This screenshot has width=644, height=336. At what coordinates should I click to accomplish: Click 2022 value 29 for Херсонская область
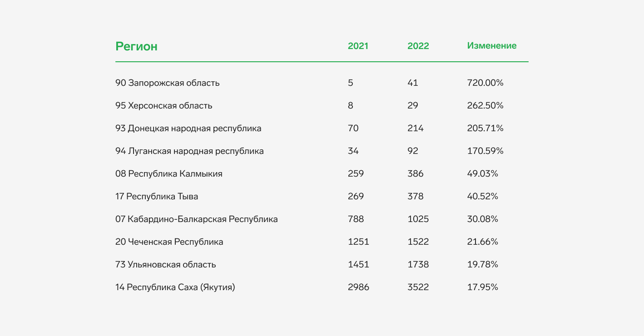[x=413, y=106]
